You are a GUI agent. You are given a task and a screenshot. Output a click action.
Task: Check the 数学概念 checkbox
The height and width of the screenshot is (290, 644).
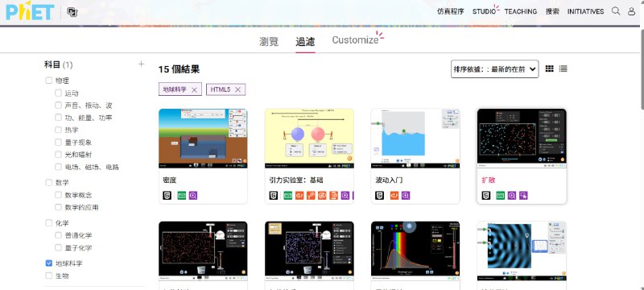tap(58, 195)
